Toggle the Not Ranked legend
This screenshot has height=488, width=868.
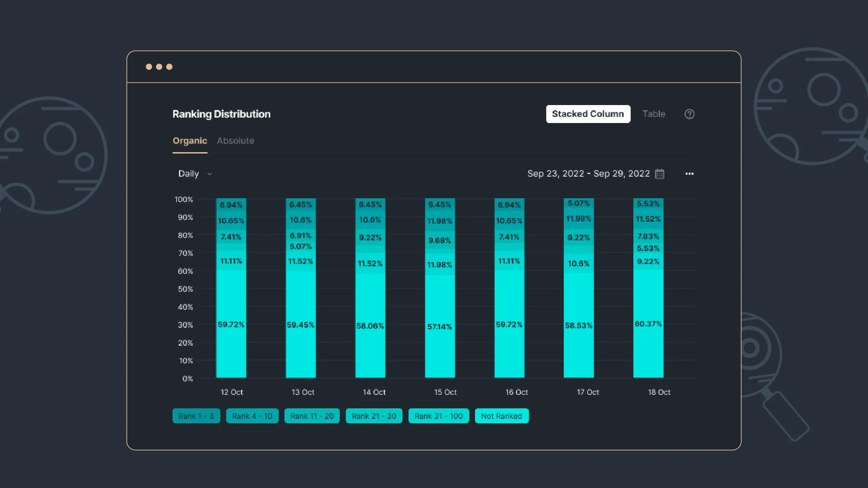point(502,416)
